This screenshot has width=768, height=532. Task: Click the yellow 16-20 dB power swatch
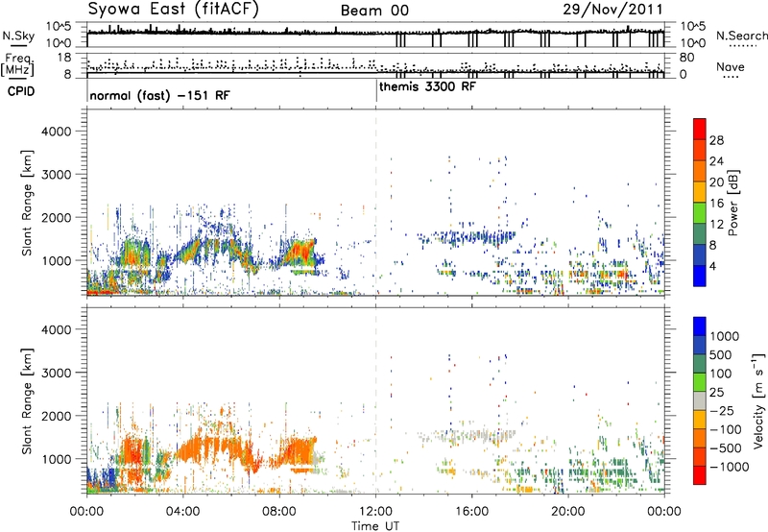(x=700, y=192)
